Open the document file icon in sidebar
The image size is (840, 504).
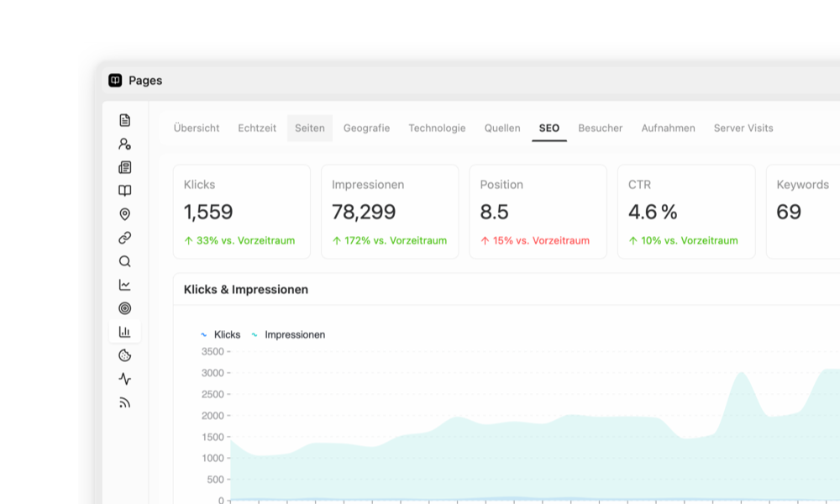coord(125,120)
